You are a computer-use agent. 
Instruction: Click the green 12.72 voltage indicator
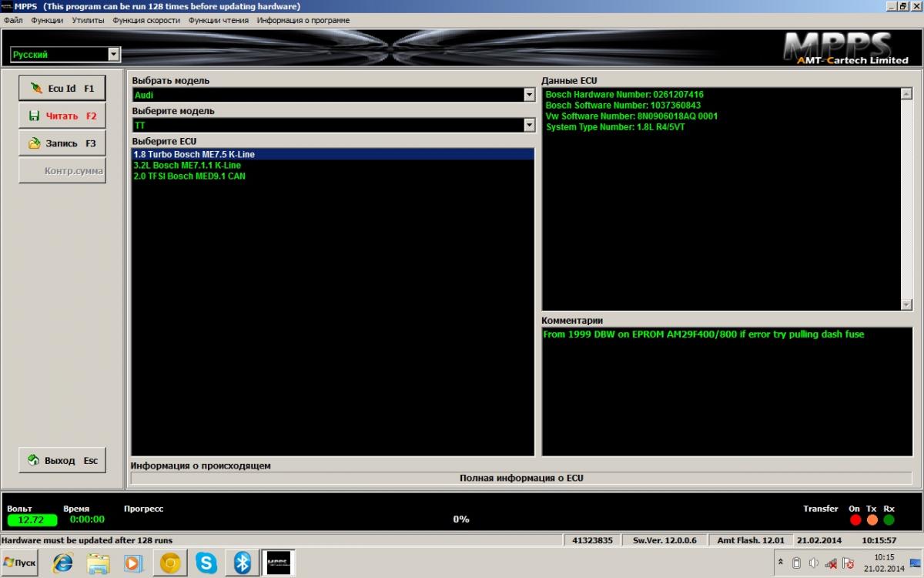[x=32, y=520]
